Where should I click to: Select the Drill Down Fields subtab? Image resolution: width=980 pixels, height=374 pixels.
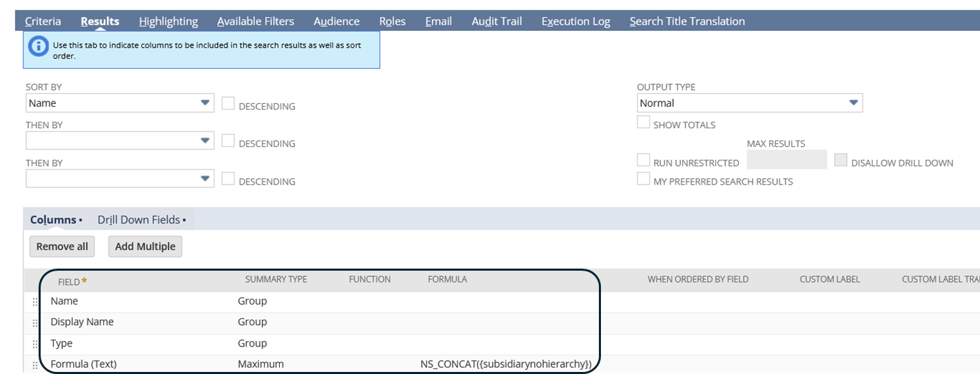(141, 220)
